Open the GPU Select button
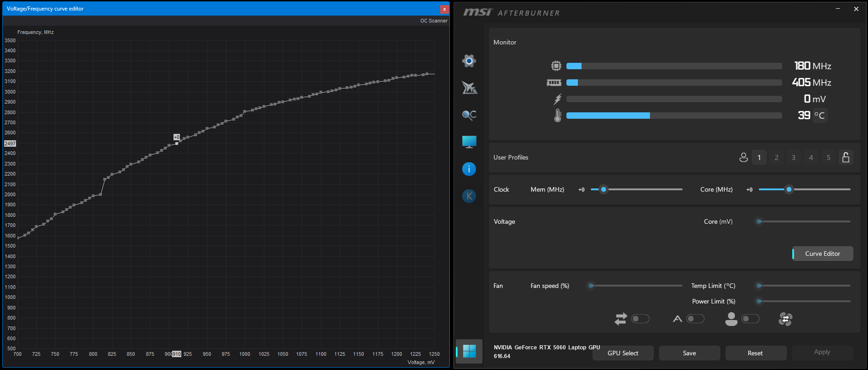Image resolution: width=868 pixels, height=370 pixels. coord(623,353)
